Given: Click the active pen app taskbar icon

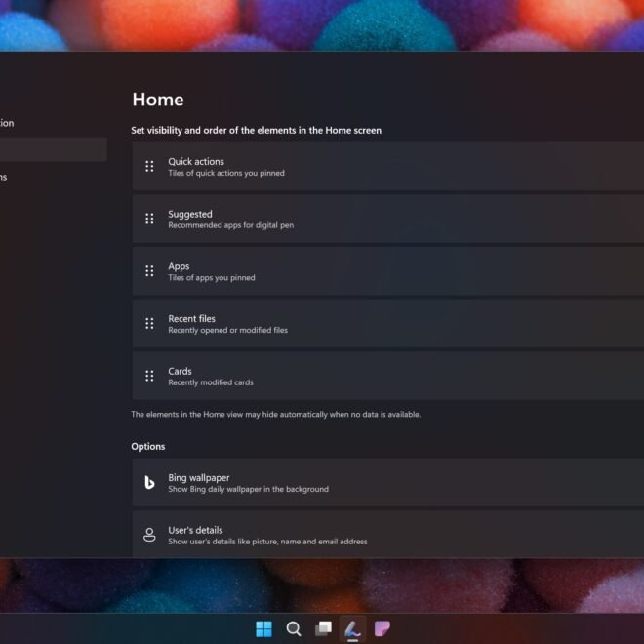Looking at the screenshot, I should tap(352, 628).
